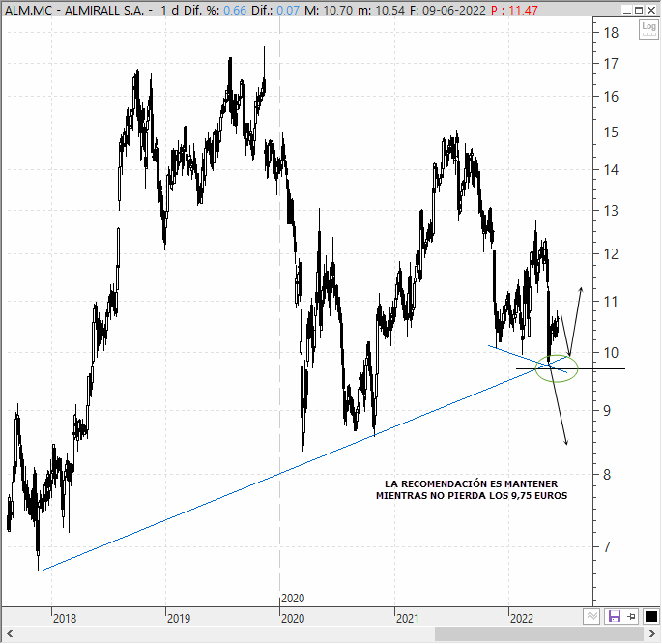Toggle the Log scale button
Screen dimensions: 662x644
(x=648, y=29)
